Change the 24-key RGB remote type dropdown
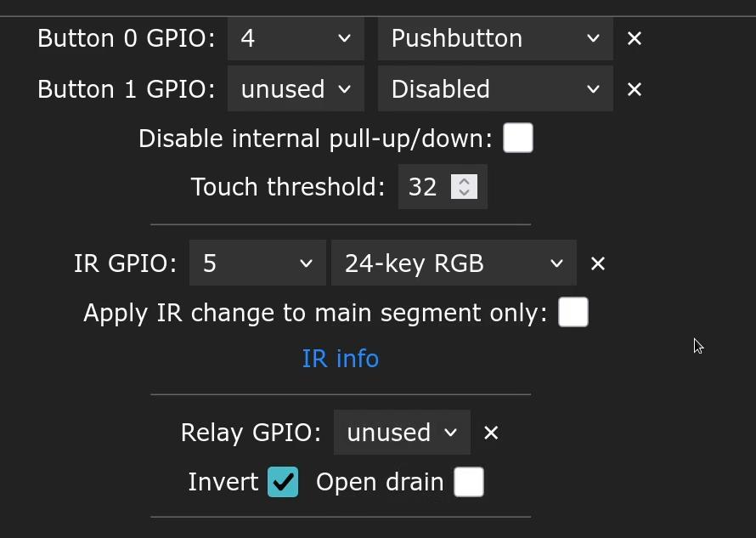The height and width of the screenshot is (538, 756). tap(454, 263)
